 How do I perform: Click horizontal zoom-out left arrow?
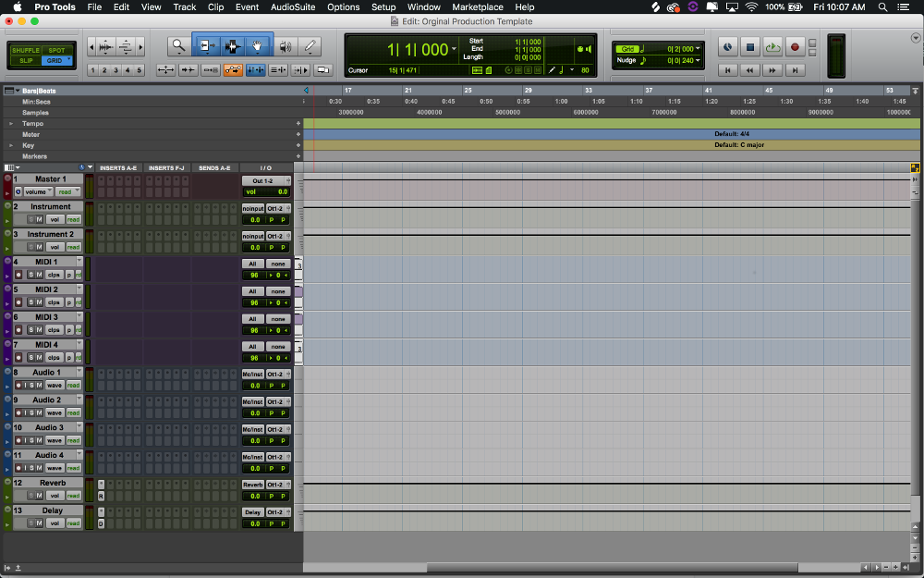click(91, 46)
